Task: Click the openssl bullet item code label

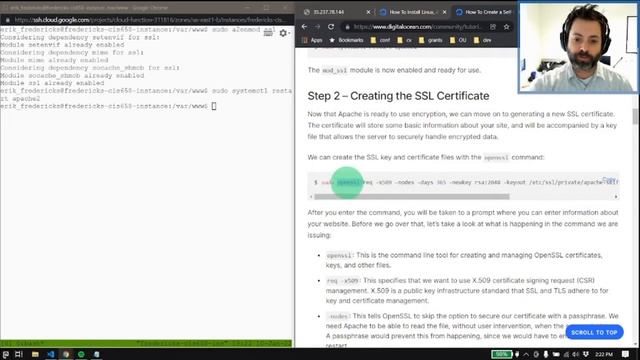Action: click(339, 256)
